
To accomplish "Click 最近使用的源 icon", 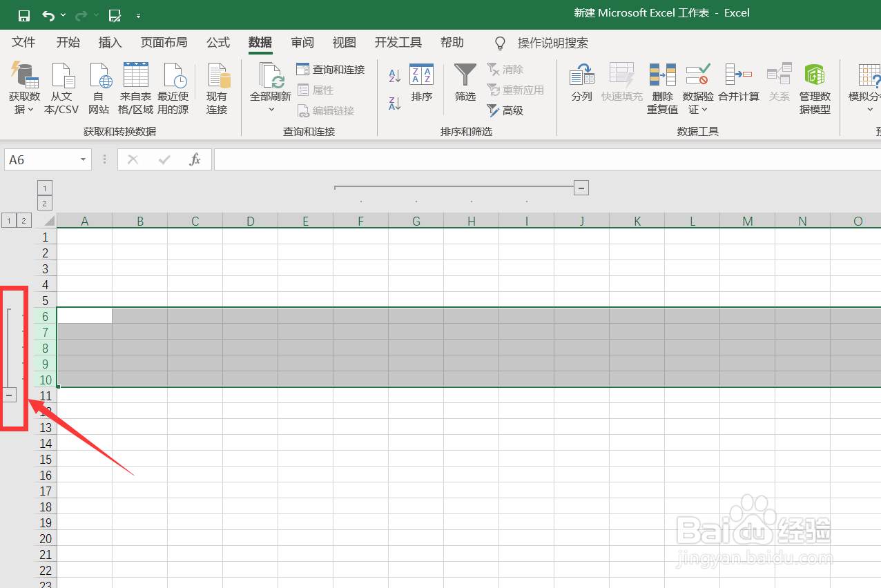I will click(173, 88).
